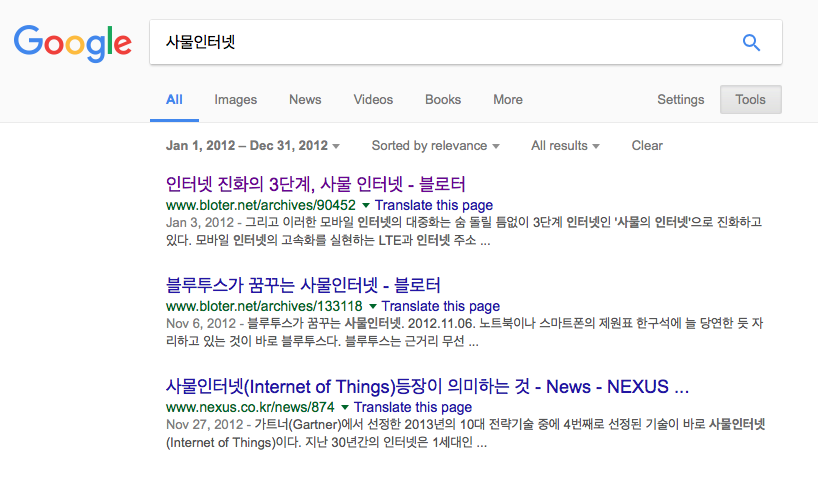Screen dimensions: 818x480
Task: Switch to the Books tab
Action: [443, 100]
